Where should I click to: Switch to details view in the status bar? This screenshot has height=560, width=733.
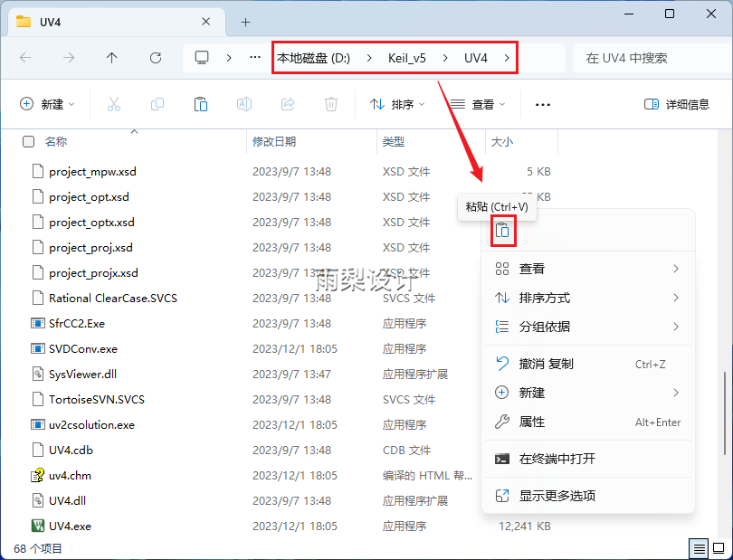tap(699, 548)
